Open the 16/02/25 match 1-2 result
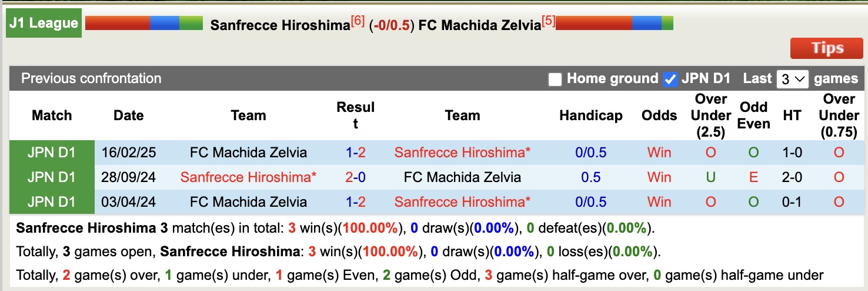Viewport: 868px width, 291px height. [356, 153]
